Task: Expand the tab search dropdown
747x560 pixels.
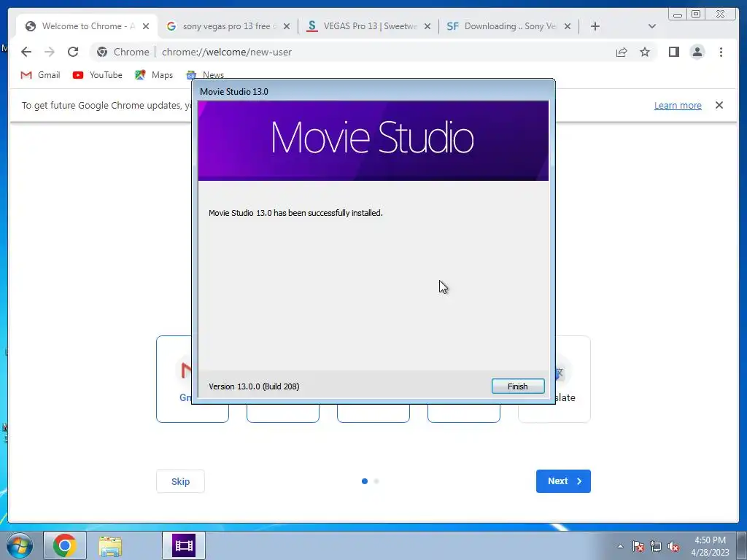Action: [x=652, y=26]
